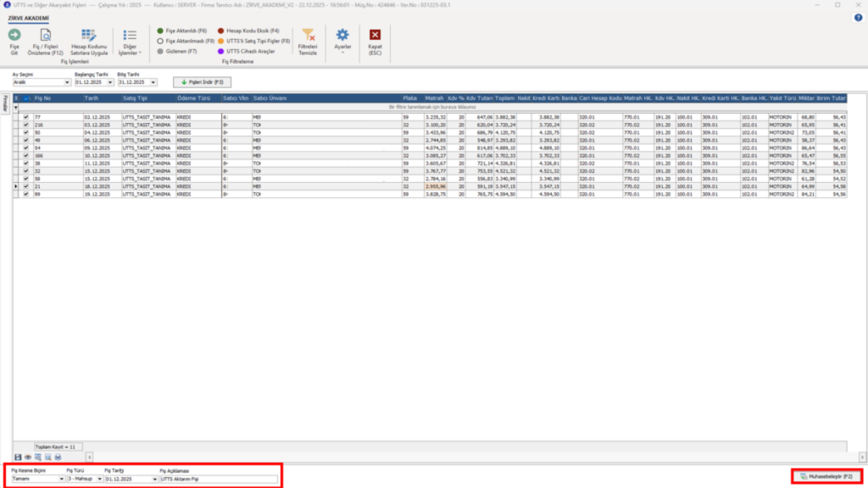Apply Hesap Kodunu Satırlara Uygula

[x=88, y=42]
